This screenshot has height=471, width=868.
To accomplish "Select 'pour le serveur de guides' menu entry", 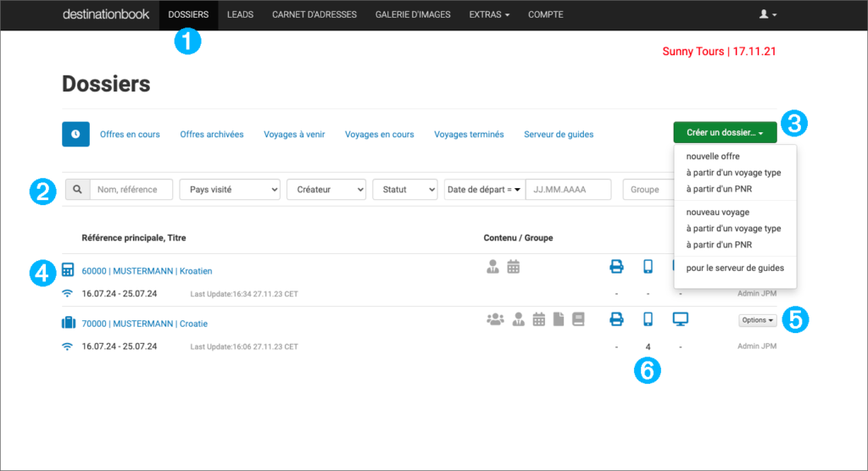I will (735, 268).
